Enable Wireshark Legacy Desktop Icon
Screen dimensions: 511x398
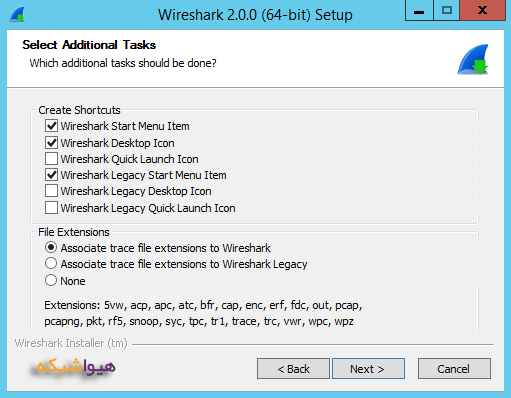coord(51,191)
